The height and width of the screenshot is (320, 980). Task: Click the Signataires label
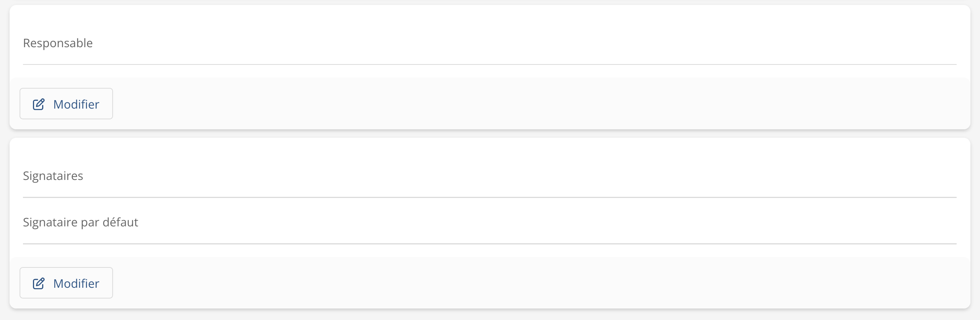point(53,176)
